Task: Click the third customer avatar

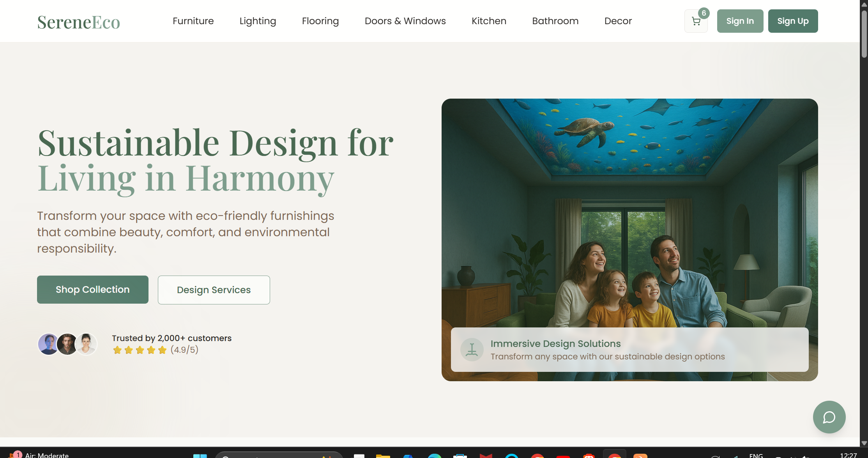Action: coord(86,344)
